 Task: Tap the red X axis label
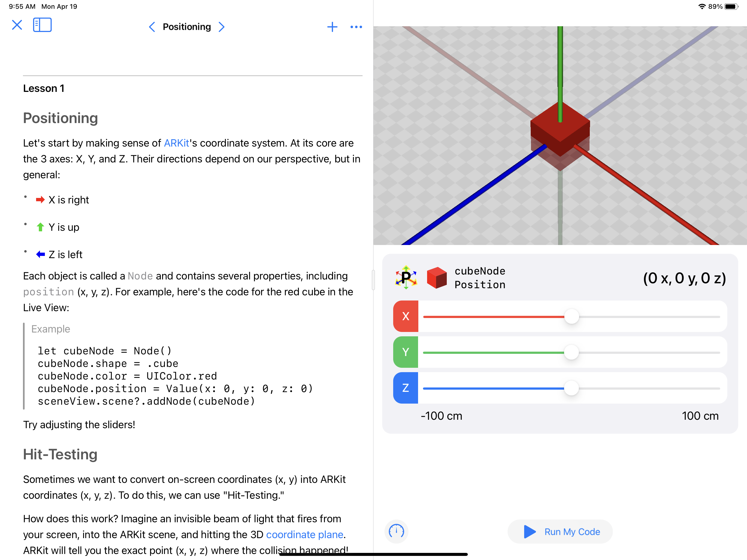click(x=405, y=316)
